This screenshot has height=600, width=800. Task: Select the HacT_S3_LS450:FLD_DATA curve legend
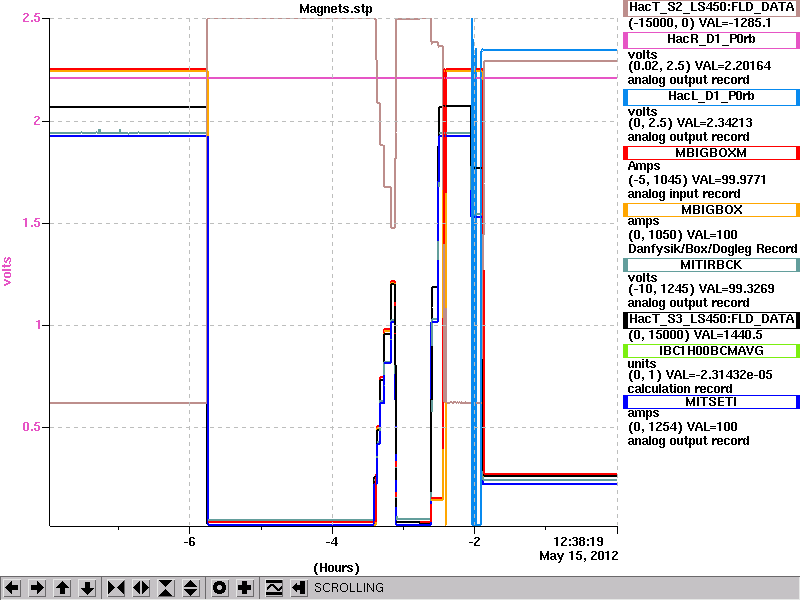(711, 320)
